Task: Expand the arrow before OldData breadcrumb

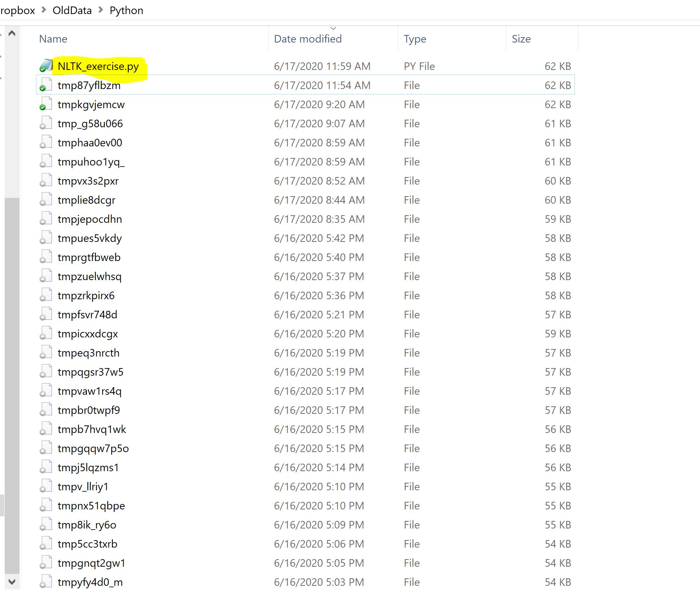Action: [44, 10]
